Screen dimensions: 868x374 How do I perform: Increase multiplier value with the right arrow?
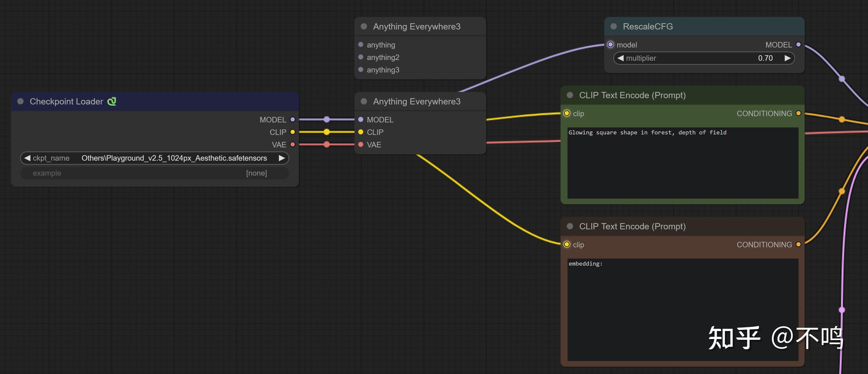coord(788,58)
